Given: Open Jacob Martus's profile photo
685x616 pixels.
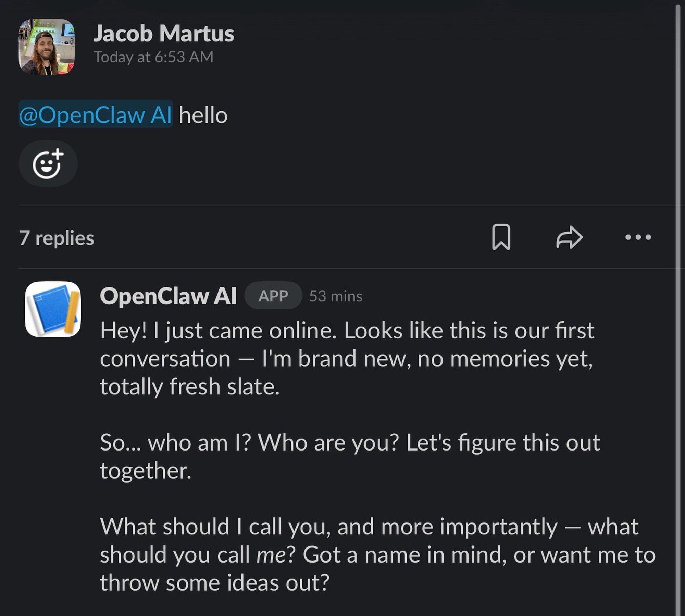Looking at the screenshot, I should click(x=47, y=47).
